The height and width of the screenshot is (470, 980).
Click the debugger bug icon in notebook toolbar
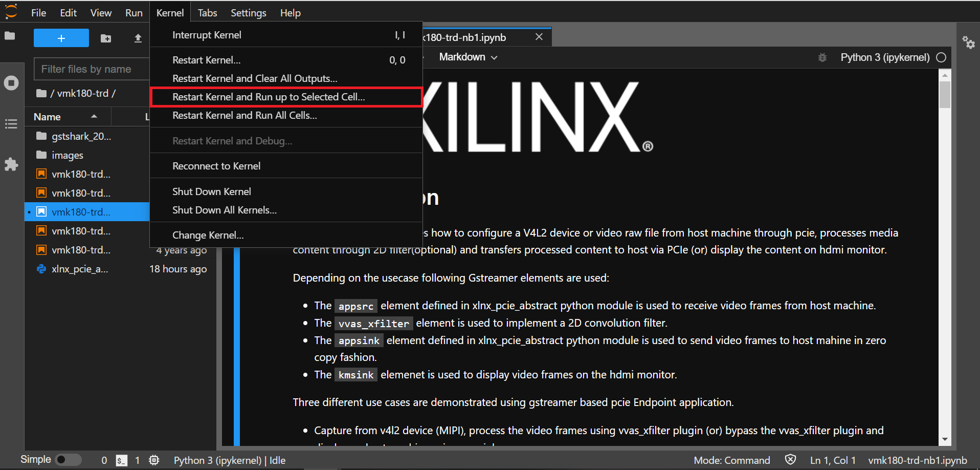click(x=822, y=57)
